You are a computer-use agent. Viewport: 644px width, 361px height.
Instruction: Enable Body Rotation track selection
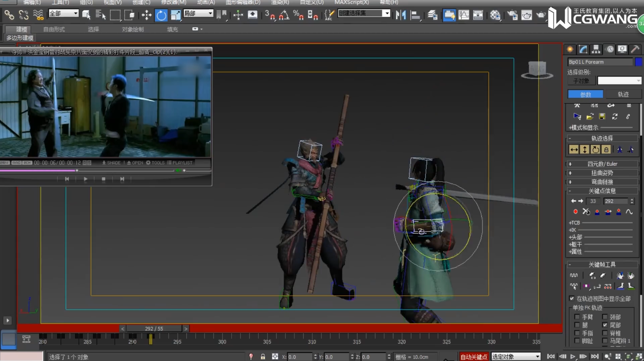tap(595, 150)
